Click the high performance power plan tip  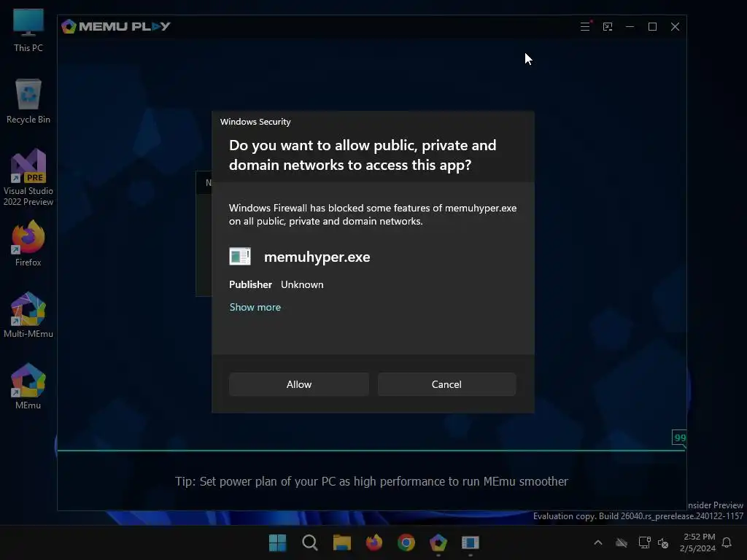(x=371, y=481)
